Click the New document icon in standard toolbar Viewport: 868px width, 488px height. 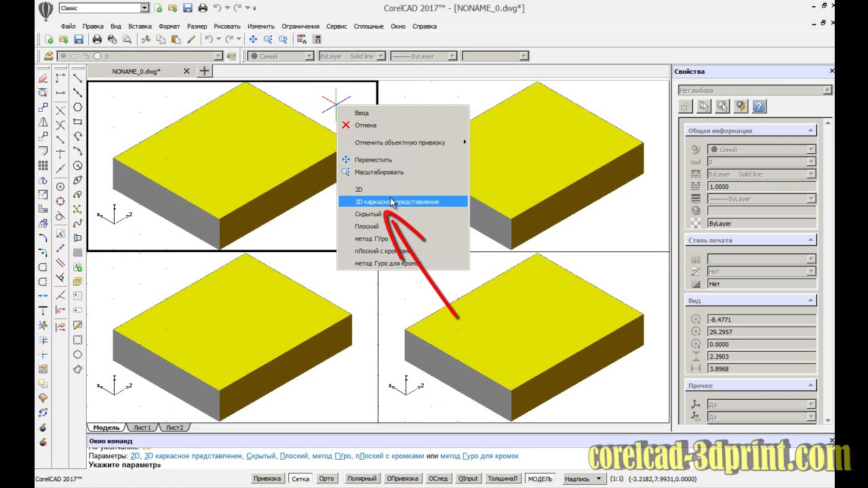[50, 39]
